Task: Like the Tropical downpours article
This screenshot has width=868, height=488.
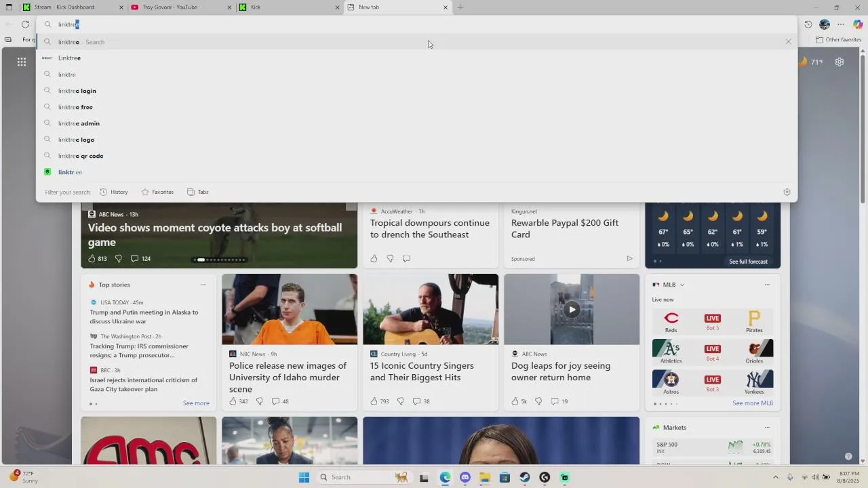Action: click(374, 258)
